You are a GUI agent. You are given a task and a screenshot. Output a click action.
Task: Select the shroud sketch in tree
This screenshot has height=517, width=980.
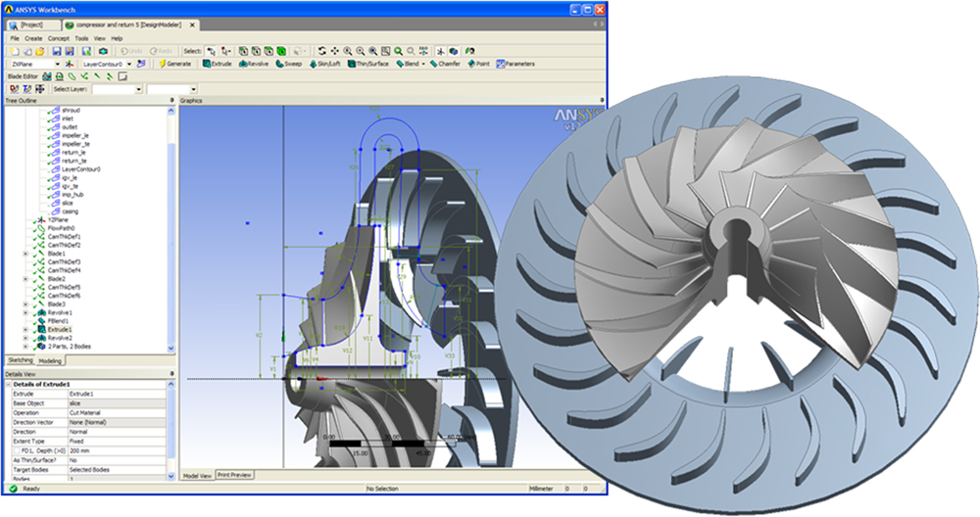click(71, 111)
